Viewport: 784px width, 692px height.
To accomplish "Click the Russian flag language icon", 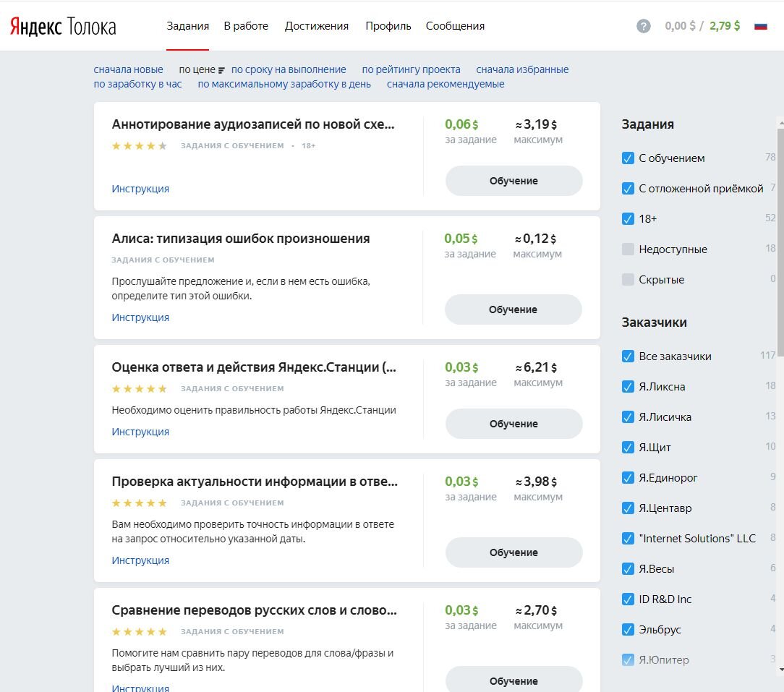I will pos(760,26).
